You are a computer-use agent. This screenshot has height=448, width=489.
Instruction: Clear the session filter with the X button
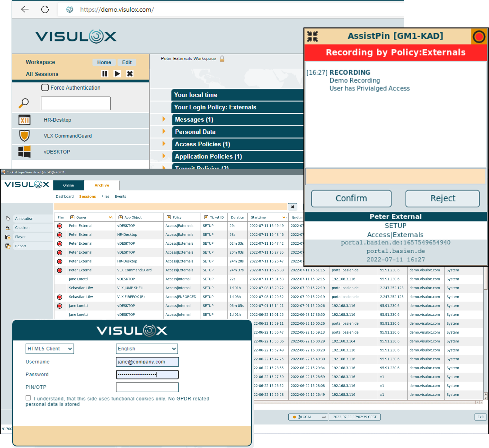click(x=293, y=207)
